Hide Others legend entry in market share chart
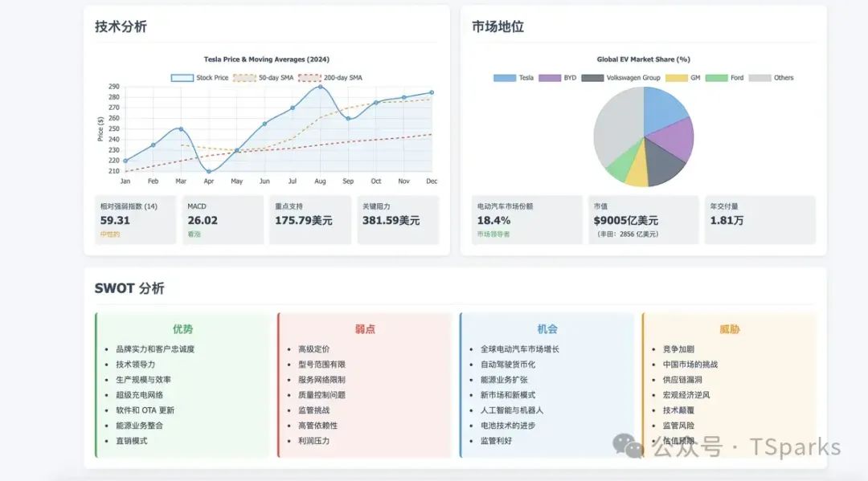The width and height of the screenshot is (868, 481). coord(759,78)
